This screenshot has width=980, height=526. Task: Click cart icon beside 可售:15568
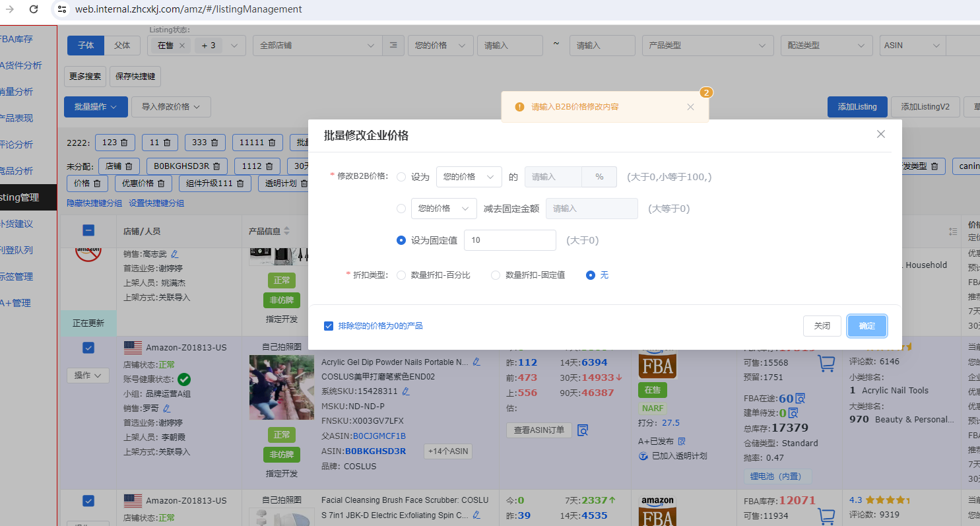click(826, 364)
